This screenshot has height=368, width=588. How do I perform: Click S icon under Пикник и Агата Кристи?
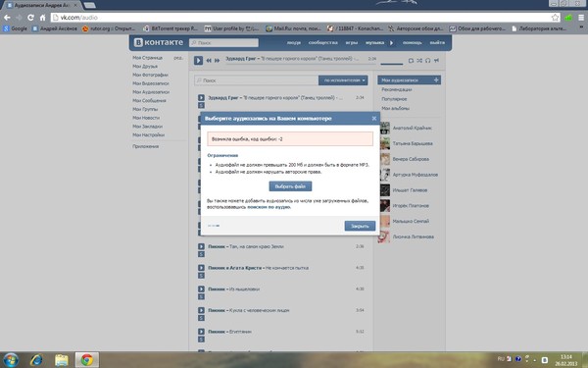click(x=201, y=276)
